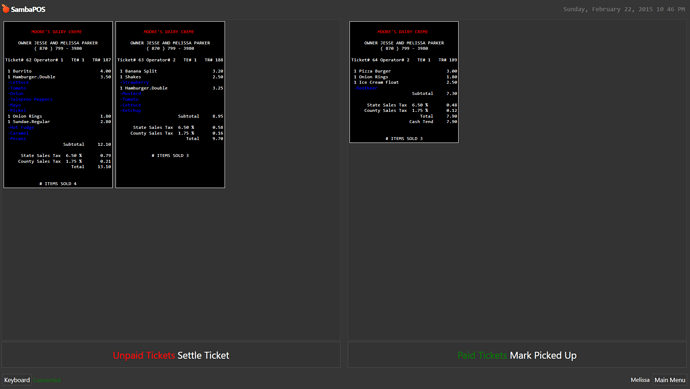Click the "-Strawberry" modifier line
Screen dimensions: 690x389
point(134,82)
